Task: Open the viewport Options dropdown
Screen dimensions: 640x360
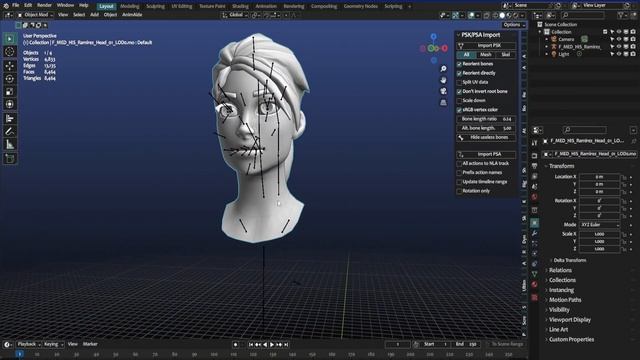Action: coord(513,24)
